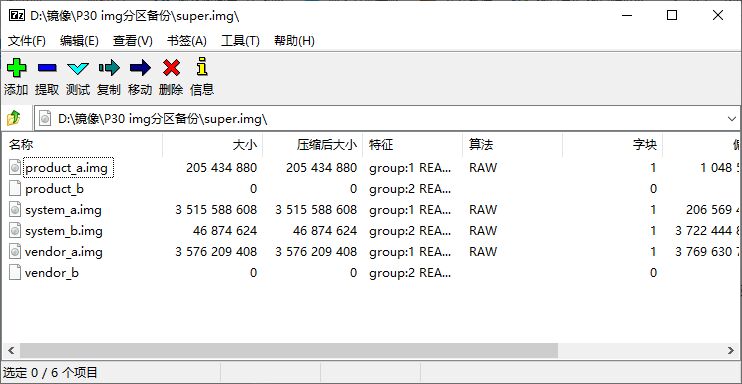Screen dimensions: 742x384
Task: Click the address path input field
Action: tap(388, 119)
